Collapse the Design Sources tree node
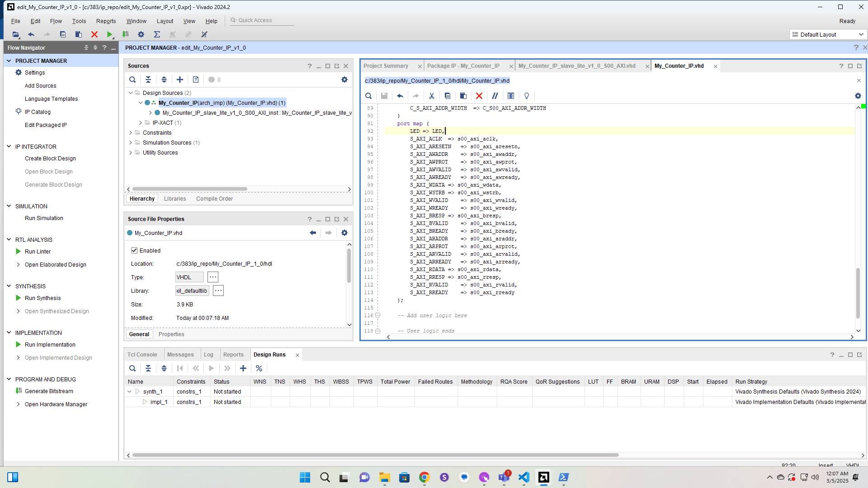The image size is (868, 488). [x=131, y=93]
